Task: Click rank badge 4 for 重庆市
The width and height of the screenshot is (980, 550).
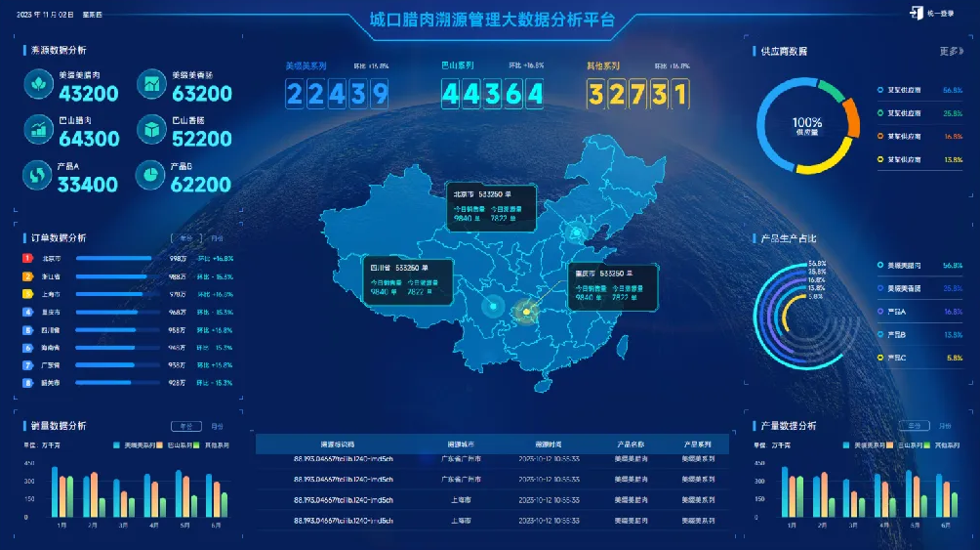Action: (x=27, y=312)
